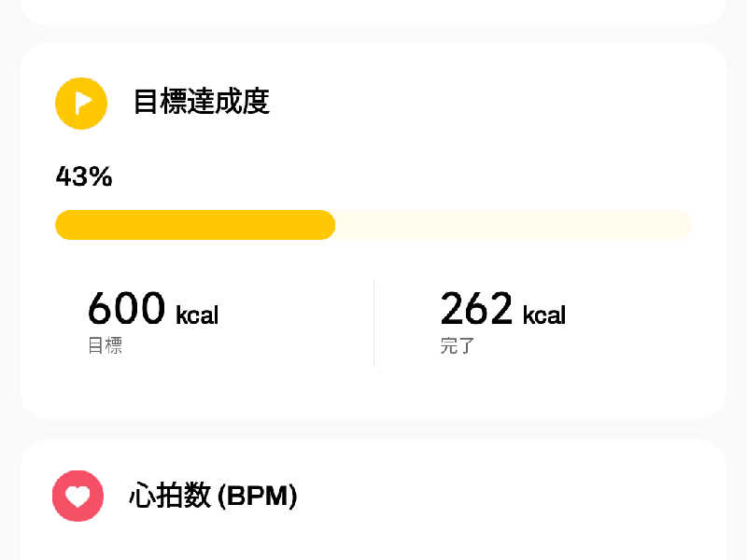Click the white heart shape inside red circle

(78, 497)
